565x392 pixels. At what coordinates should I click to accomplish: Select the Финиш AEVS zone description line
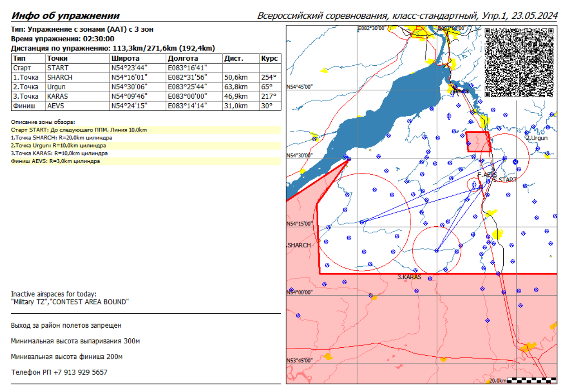pyautogui.click(x=55, y=161)
